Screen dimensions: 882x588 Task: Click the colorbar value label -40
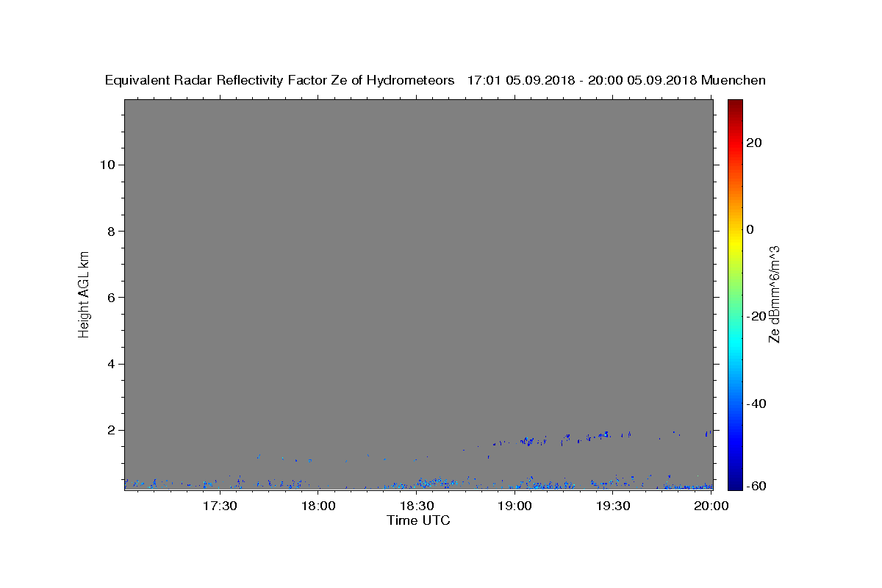[756, 404]
